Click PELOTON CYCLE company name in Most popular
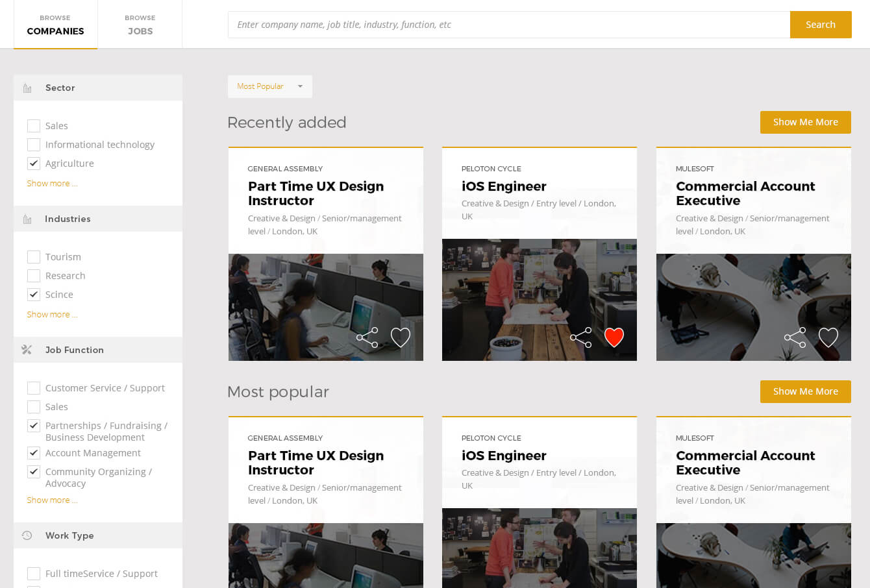870x588 pixels. coord(491,438)
